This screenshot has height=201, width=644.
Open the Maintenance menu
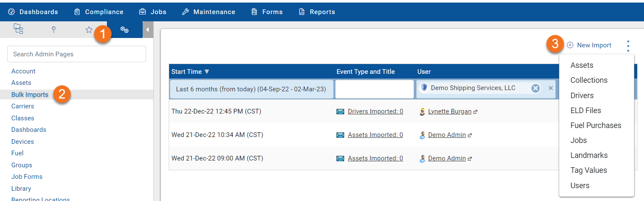coord(209,12)
